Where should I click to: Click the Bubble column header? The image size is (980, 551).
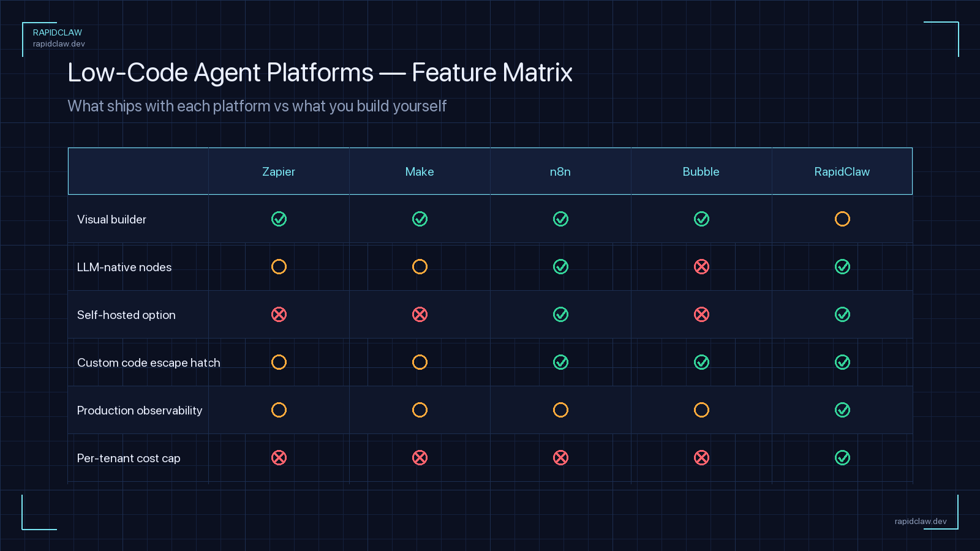[701, 172]
